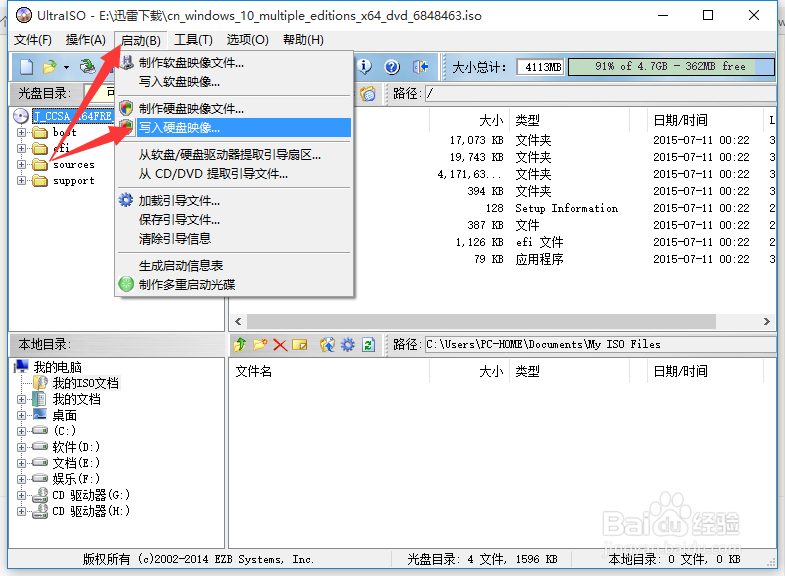
Task: Click the question mark help icon
Action: click(392, 67)
